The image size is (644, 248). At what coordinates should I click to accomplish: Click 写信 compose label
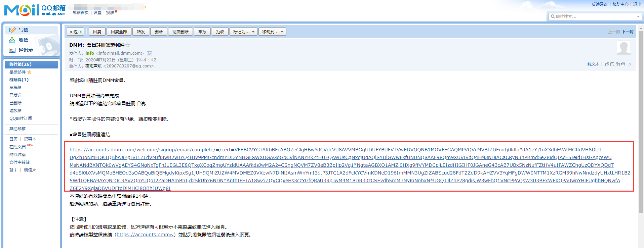24,30
